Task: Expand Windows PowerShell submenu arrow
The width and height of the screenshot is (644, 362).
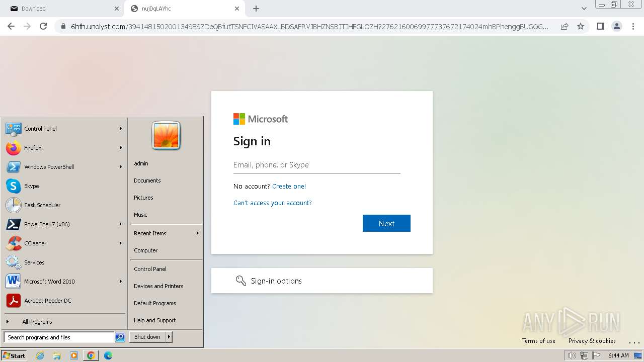Action: click(121, 167)
